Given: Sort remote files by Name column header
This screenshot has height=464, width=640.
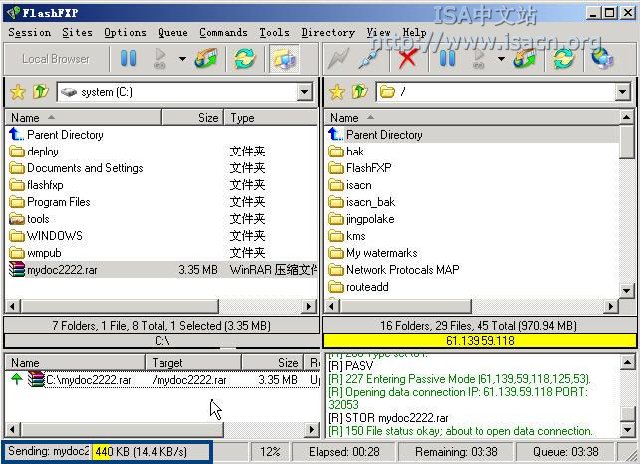Looking at the screenshot, I should pos(472,118).
